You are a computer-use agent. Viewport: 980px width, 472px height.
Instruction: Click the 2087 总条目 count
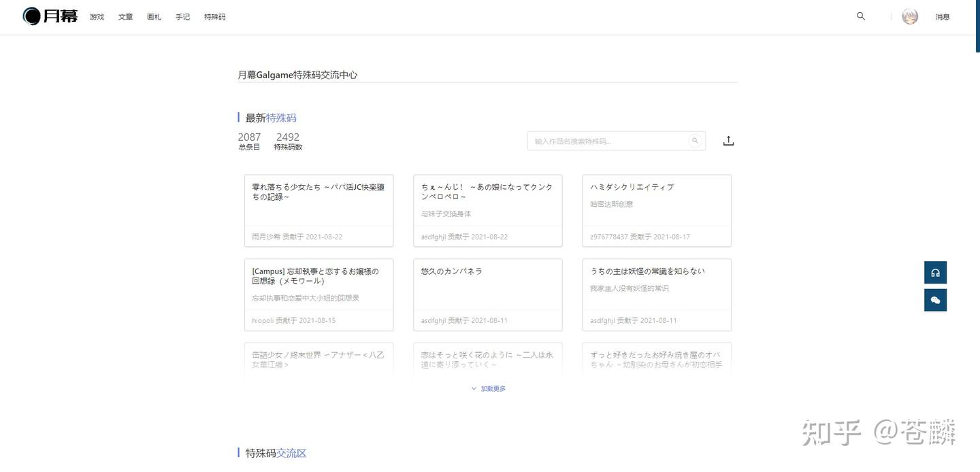tap(249, 141)
